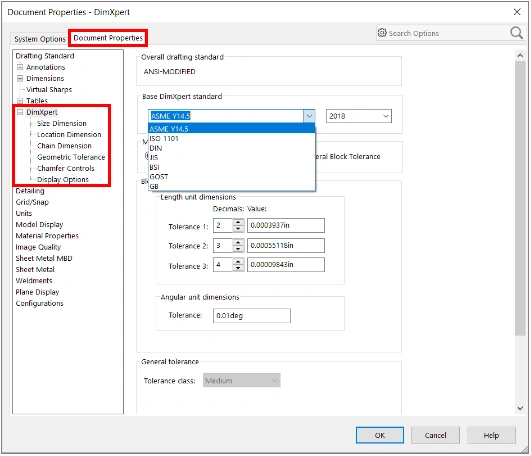Click the magnifier search icon
This screenshot has width=531, height=456.
coord(516,33)
